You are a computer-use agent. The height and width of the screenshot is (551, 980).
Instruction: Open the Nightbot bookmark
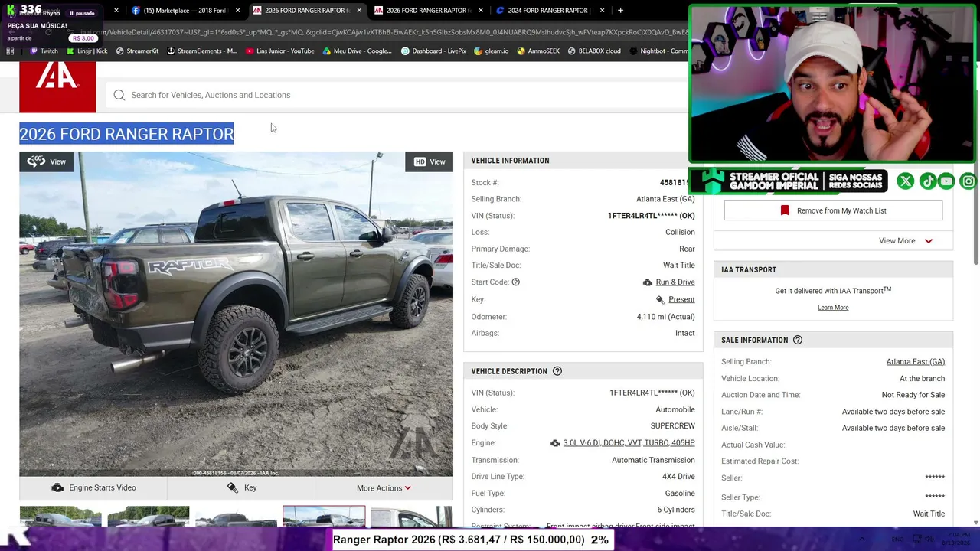[658, 51]
